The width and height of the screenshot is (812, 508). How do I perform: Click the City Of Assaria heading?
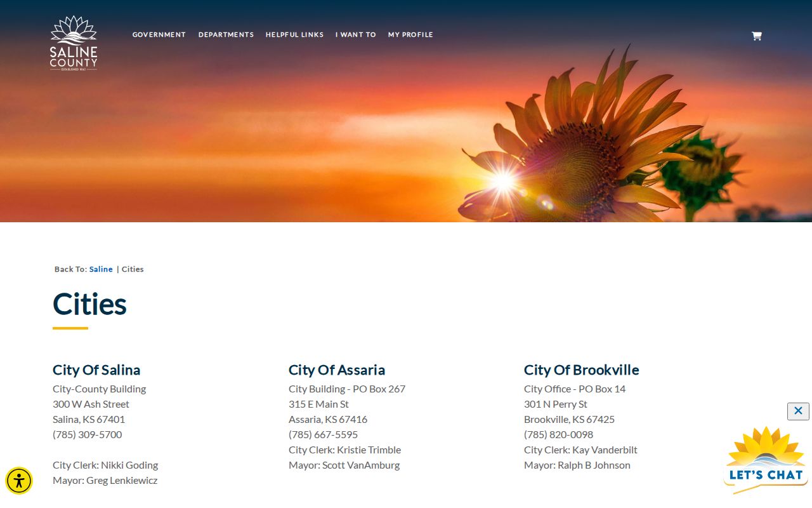tap(337, 370)
